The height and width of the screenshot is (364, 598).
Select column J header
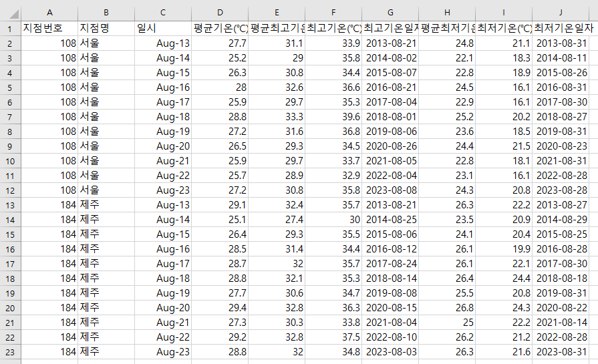[561, 13]
